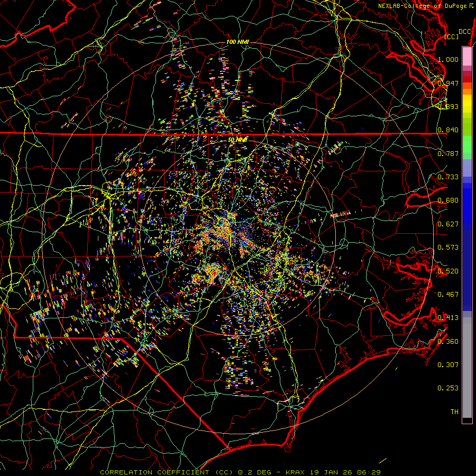The height and width of the screenshot is (476, 476).
Task: Click the 0.360 scale value
Action: tap(448, 342)
